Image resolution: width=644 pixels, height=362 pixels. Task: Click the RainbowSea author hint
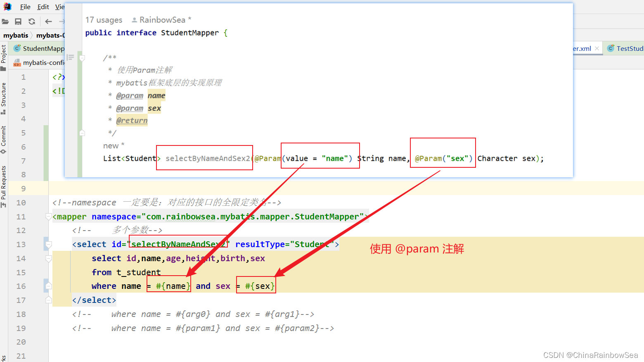(x=165, y=20)
